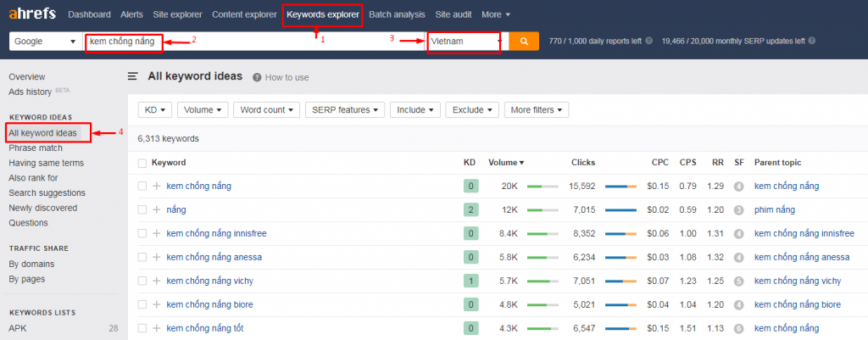Open the Word count filter
The height and width of the screenshot is (340, 868).
coord(267,109)
